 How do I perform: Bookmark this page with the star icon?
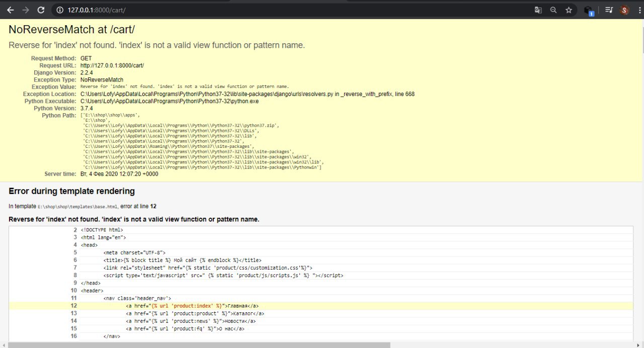pos(569,10)
